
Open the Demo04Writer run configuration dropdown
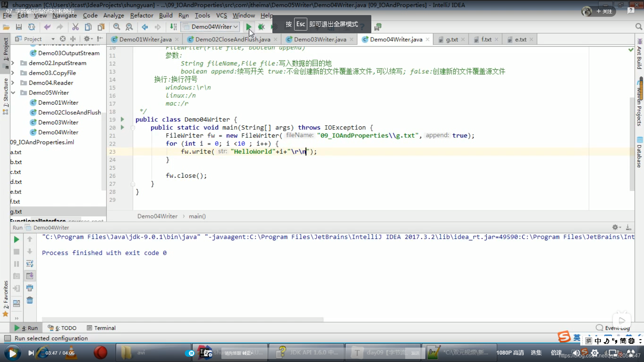211,27
